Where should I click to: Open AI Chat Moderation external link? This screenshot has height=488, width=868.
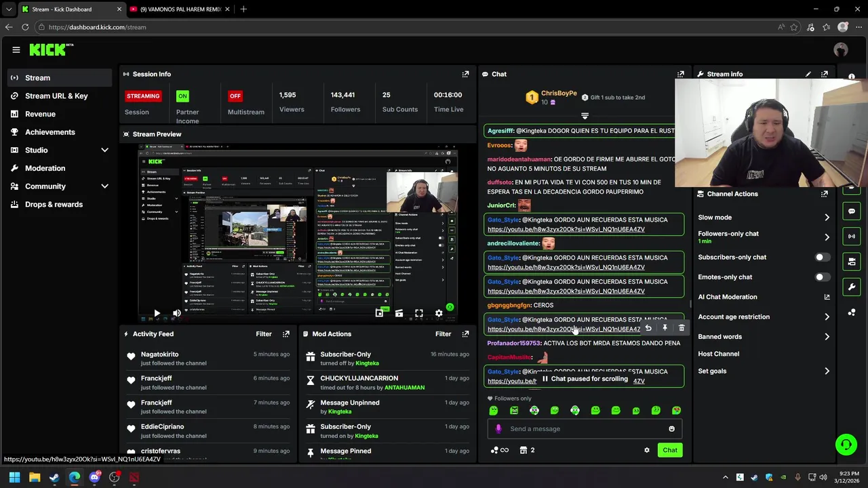coord(827,297)
